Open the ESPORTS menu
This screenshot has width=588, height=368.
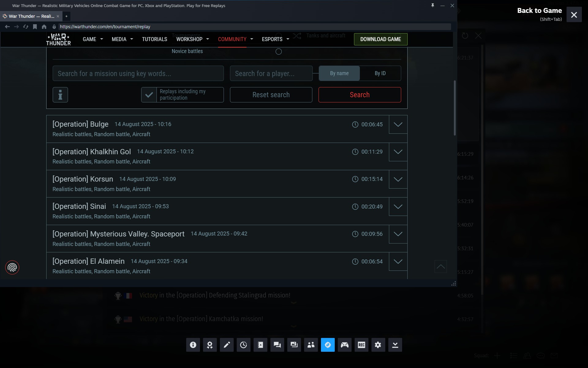click(275, 39)
